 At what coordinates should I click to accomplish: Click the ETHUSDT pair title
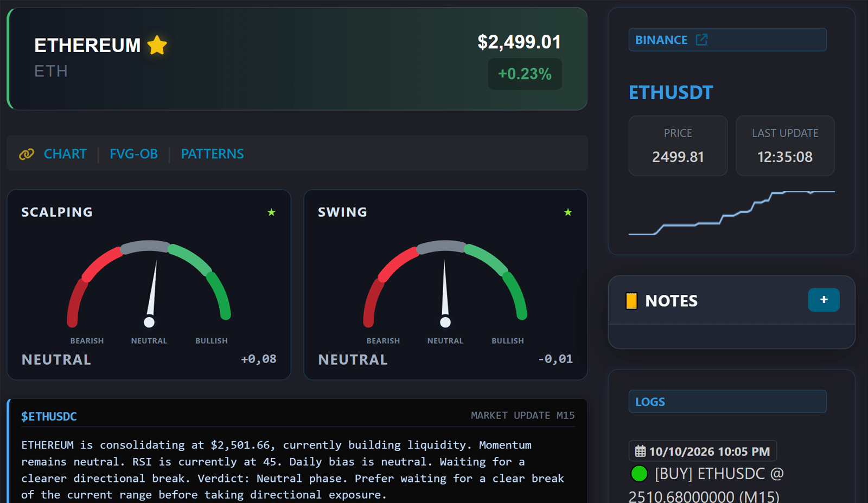click(x=671, y=93)
